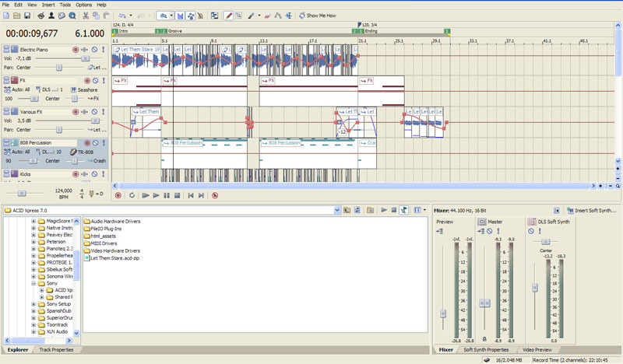Click the Undo arrow icon
This screenshot has height=364, width=623.
pos(122,16)
